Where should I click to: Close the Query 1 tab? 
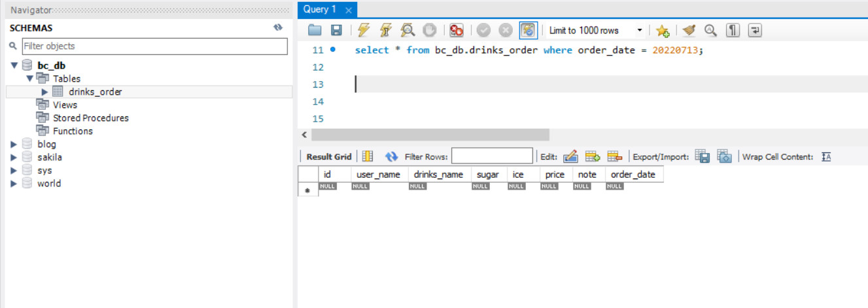click(x=349, y=10)
